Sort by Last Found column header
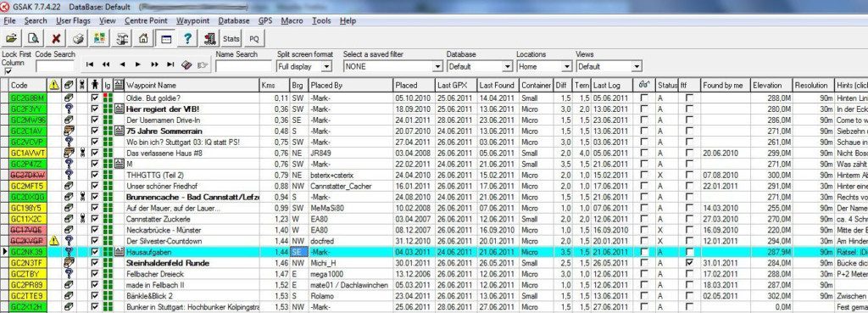This screenshot has width=868, height=313. (498, 86)
